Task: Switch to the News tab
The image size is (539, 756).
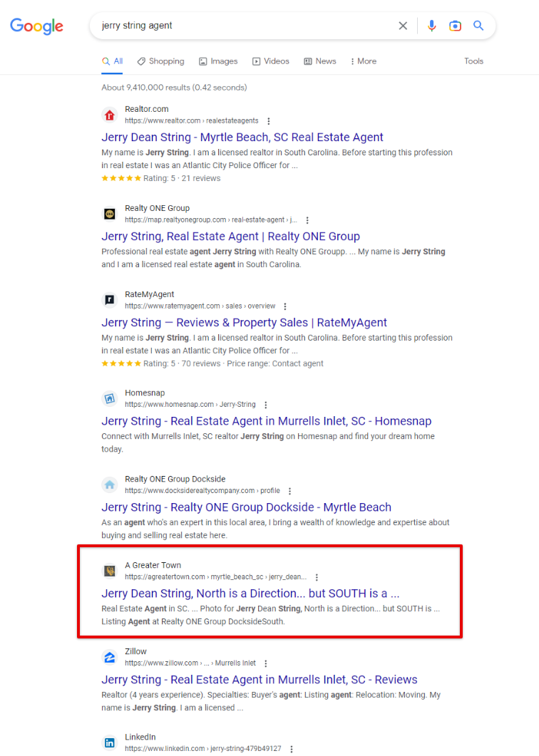Action: tap(320, 61)
